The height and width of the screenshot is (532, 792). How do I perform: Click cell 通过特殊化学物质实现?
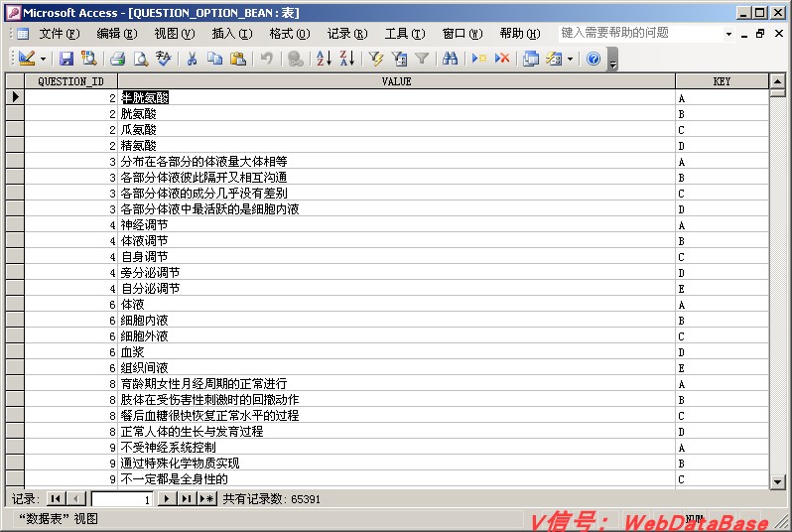tap(397, 463)
